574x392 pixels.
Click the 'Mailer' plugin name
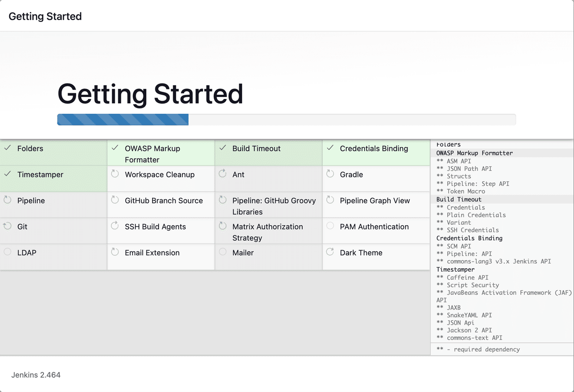(x=243, y=253)
